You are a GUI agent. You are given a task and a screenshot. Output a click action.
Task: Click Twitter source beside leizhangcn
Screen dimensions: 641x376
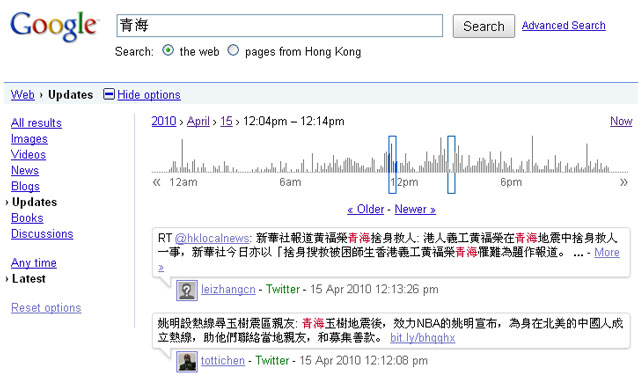[283, 289]
